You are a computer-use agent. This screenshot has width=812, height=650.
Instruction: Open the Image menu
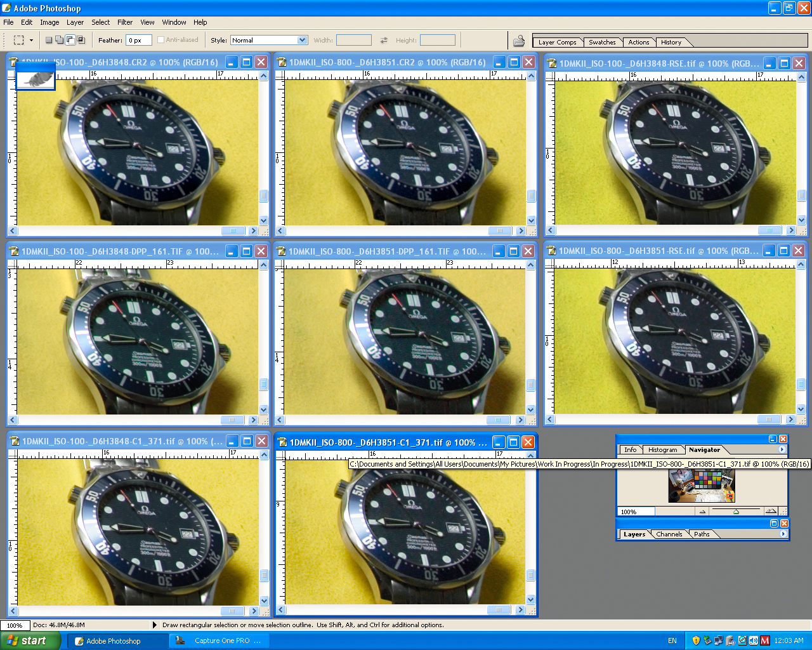click(49, 22)
